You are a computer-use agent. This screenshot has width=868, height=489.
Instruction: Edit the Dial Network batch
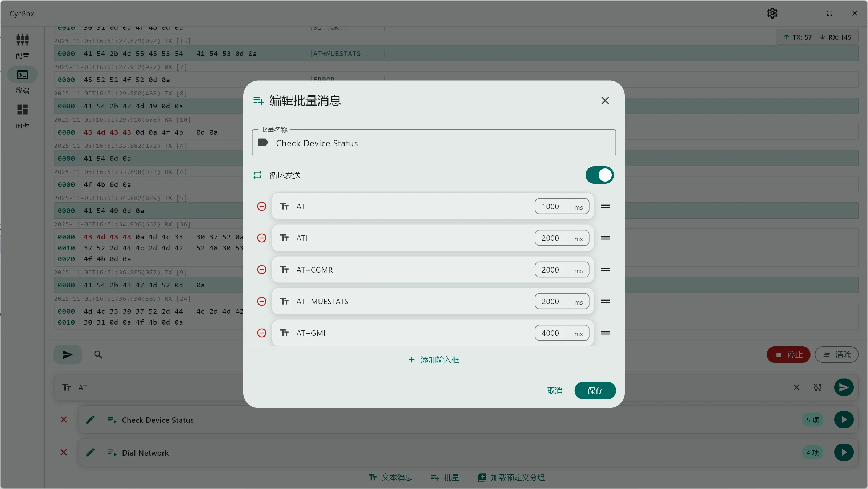point(90,452)
